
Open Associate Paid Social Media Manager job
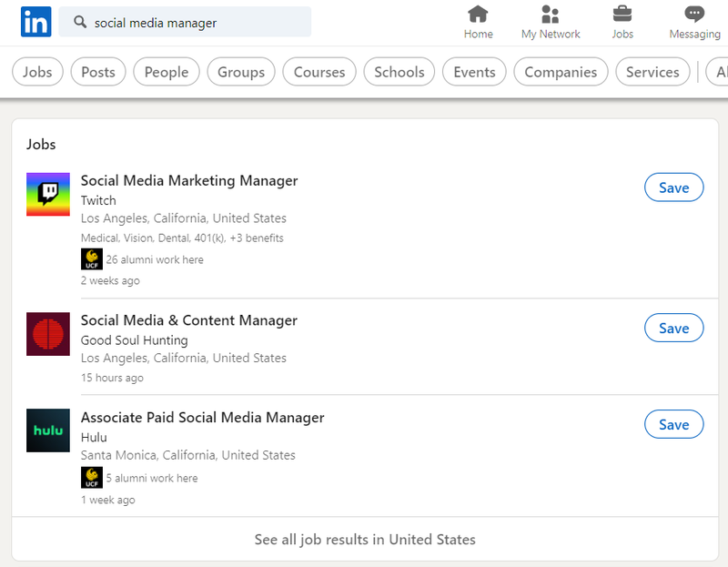click(x=202, y=418)
